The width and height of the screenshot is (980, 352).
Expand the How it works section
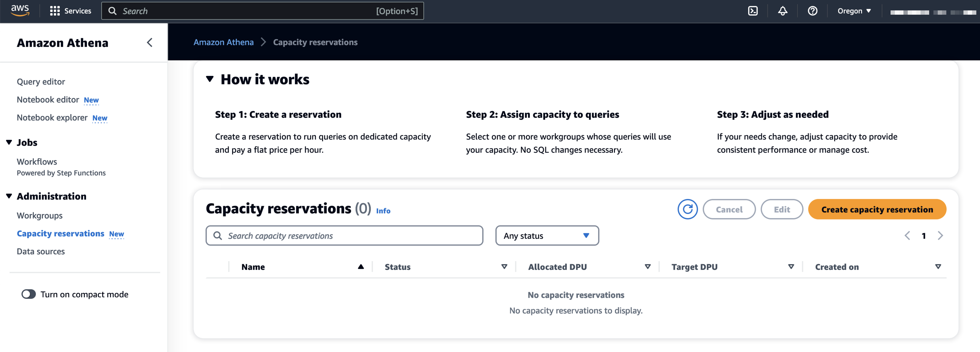(211, 79)
